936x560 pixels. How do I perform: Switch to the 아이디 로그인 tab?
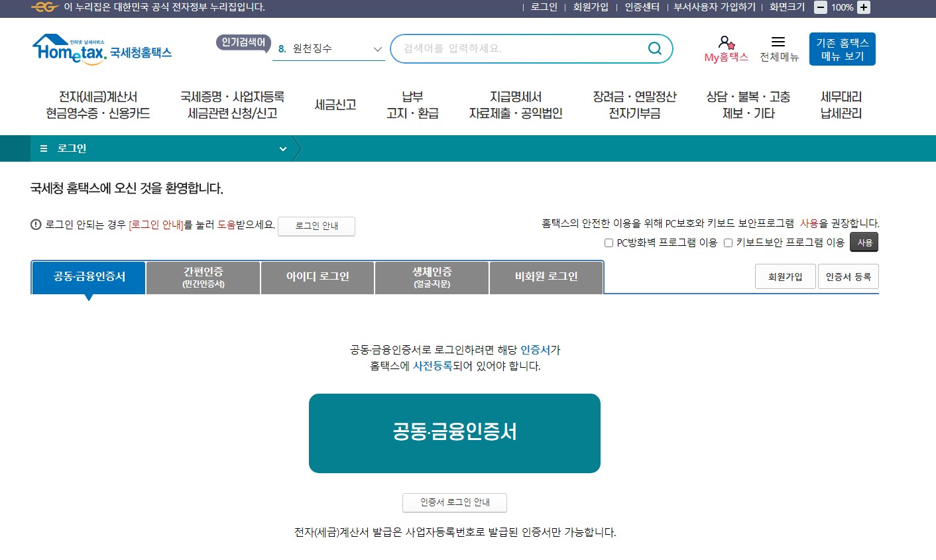317,277
